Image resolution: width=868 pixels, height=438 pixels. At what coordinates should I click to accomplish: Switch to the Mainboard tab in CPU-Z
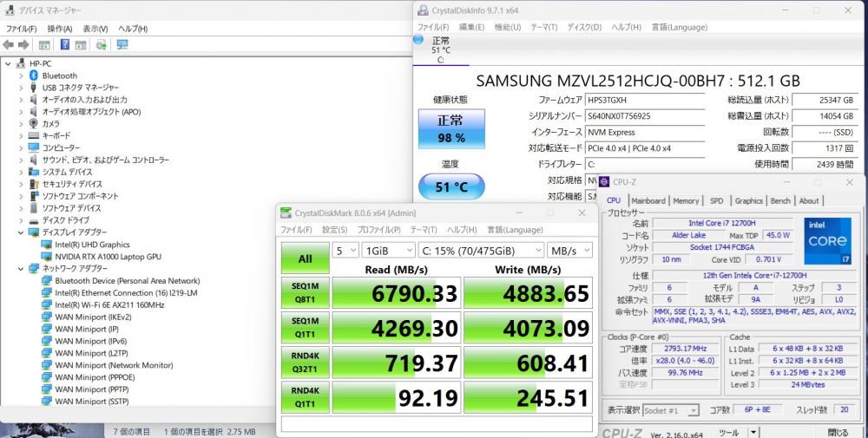[x=648, y=201]
